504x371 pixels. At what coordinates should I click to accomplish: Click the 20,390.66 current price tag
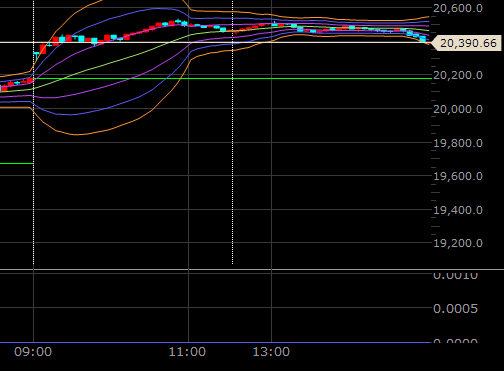point(467,43)
